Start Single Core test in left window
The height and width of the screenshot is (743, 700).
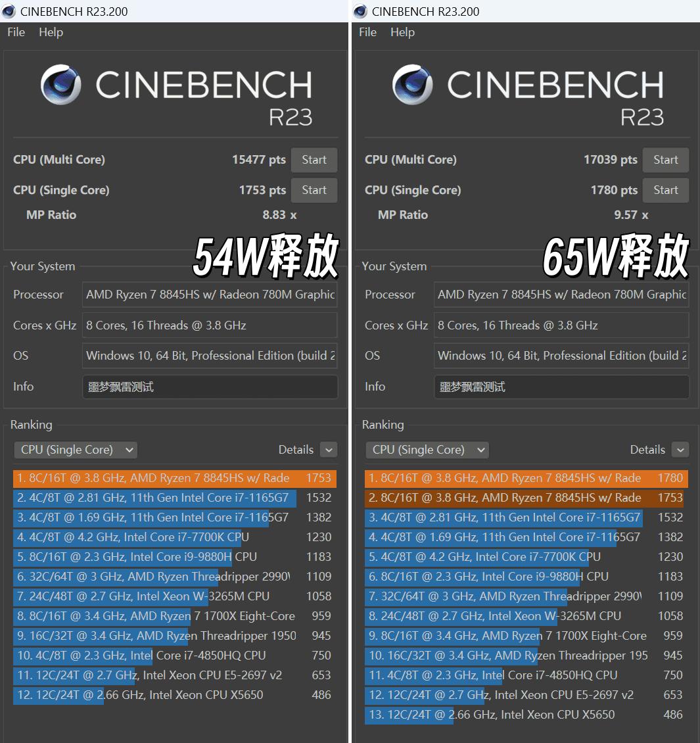[314, 190]
